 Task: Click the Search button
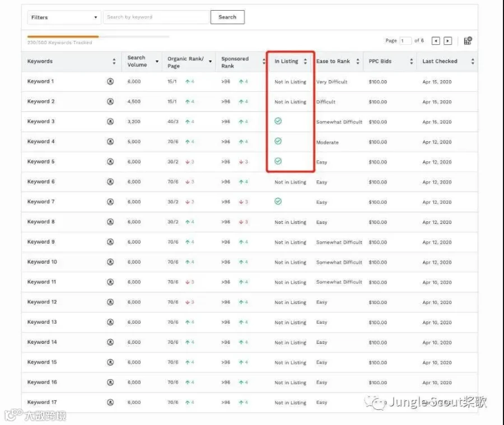pos(227,17)
